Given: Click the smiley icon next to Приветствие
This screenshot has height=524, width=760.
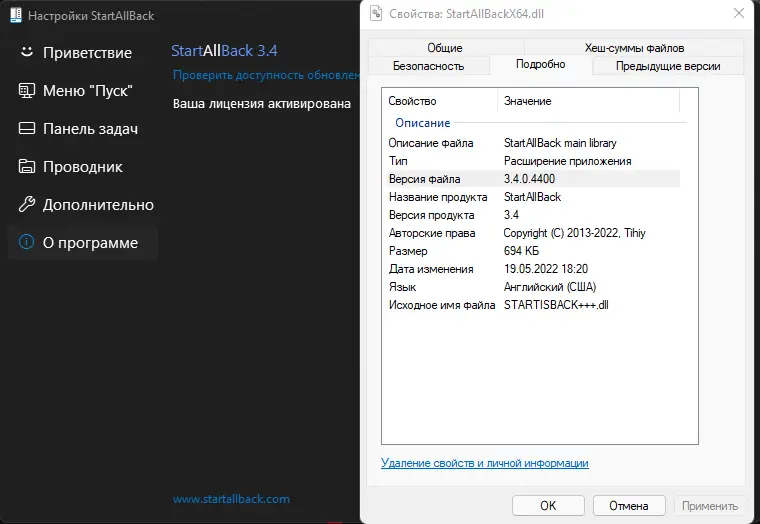Looking at the screenshot, I should 27,52.
